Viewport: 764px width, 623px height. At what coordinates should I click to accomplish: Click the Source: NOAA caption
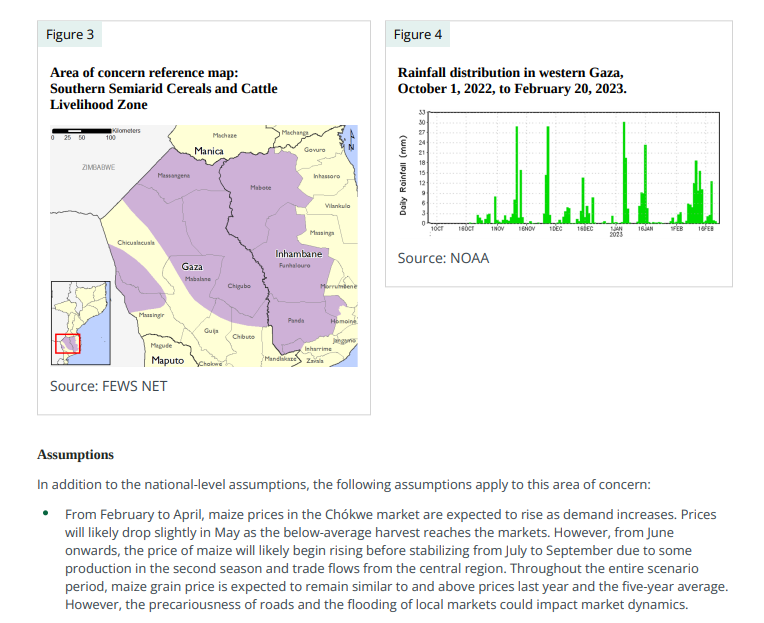coord(443,258)
